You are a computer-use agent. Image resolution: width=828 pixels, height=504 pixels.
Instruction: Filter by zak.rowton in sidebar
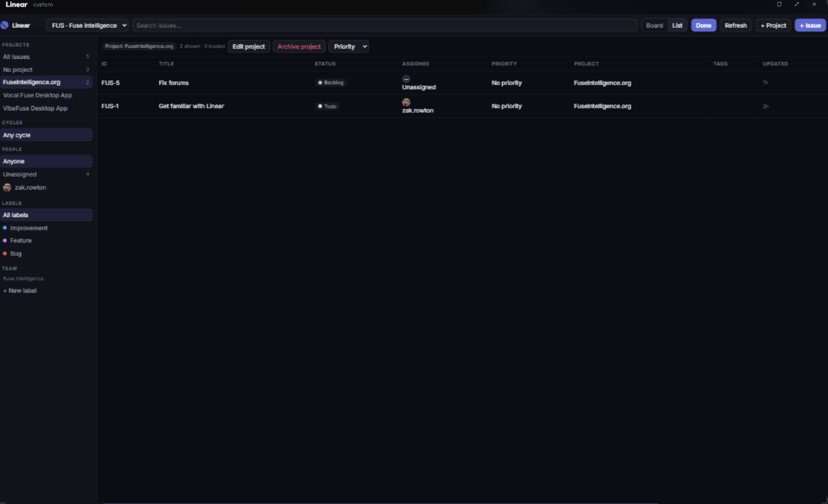(x=46, y=187)
